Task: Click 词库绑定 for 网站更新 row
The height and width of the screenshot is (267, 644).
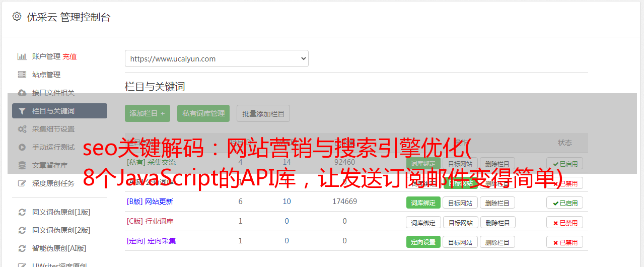Action: click(423, 203)
